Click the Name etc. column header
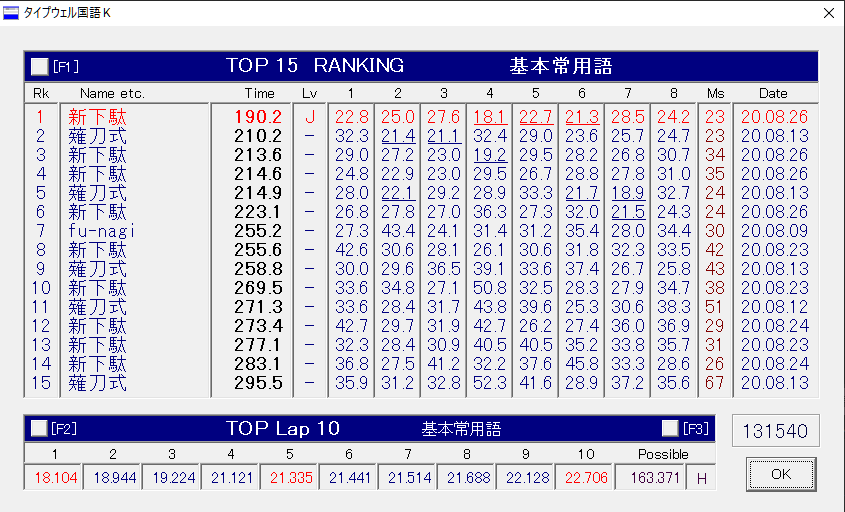The height and width of the screenshot is (512, 845). tap(112, 93)
